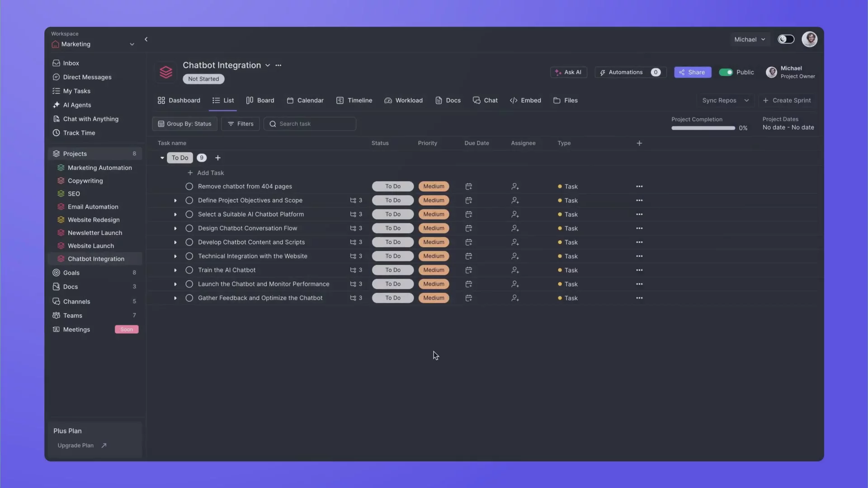The width and height of the screenshot is (868, 488).
Task: Open AI Agents in sidebar
Action: click(77, 105)
